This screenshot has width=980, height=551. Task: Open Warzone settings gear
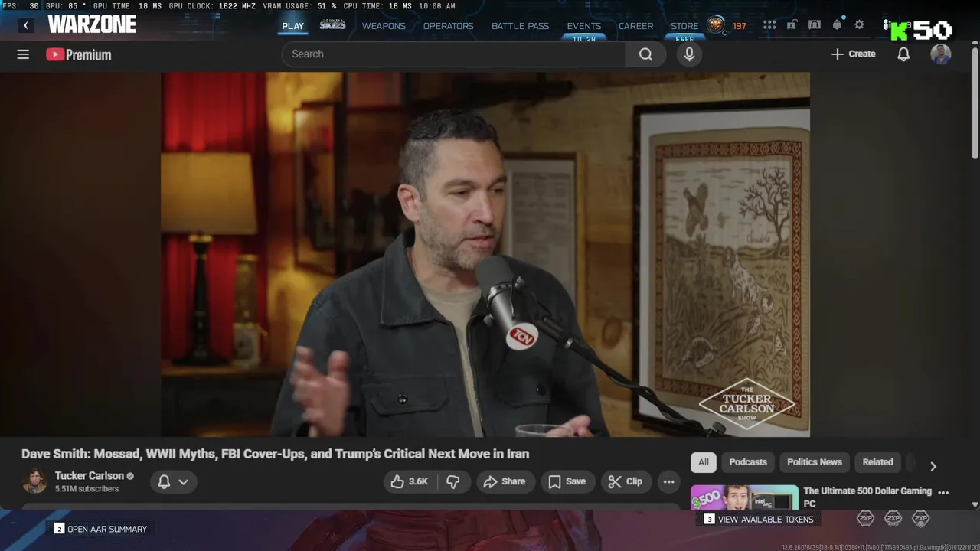(860, 24)
